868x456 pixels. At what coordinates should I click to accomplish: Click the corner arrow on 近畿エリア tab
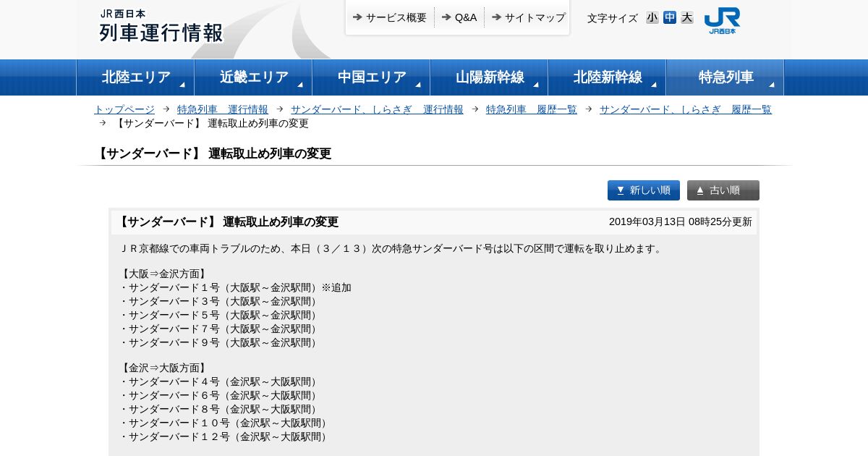click(x=300, y=85)
